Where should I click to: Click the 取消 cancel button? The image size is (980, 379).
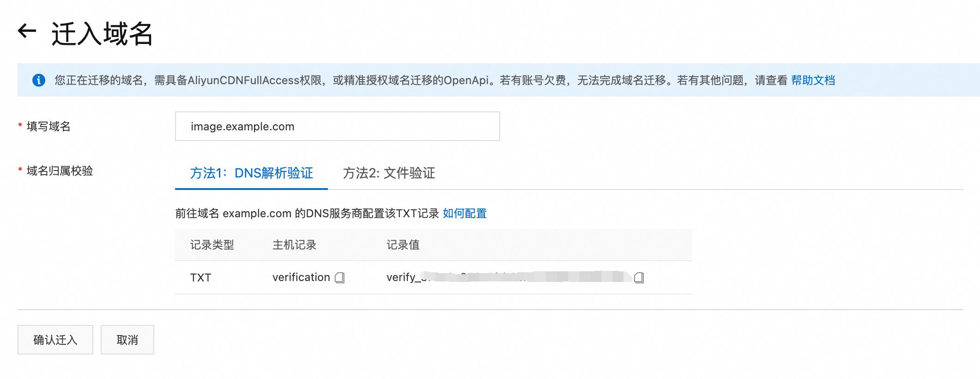point(127,340)
